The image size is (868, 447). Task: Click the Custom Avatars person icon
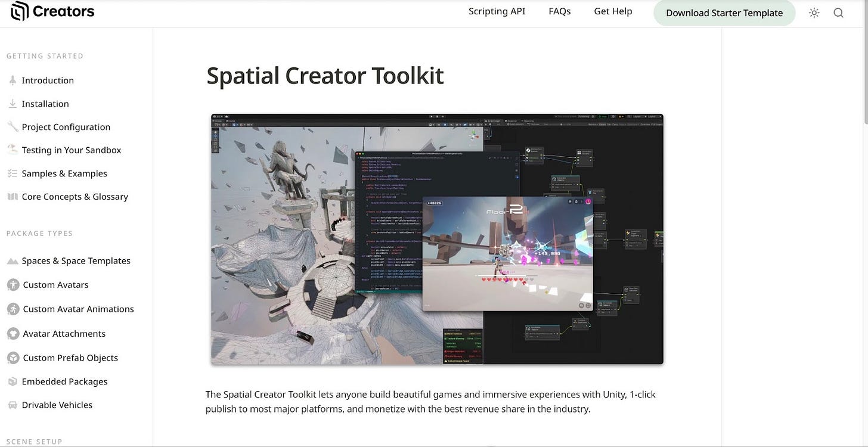(13, 285)
